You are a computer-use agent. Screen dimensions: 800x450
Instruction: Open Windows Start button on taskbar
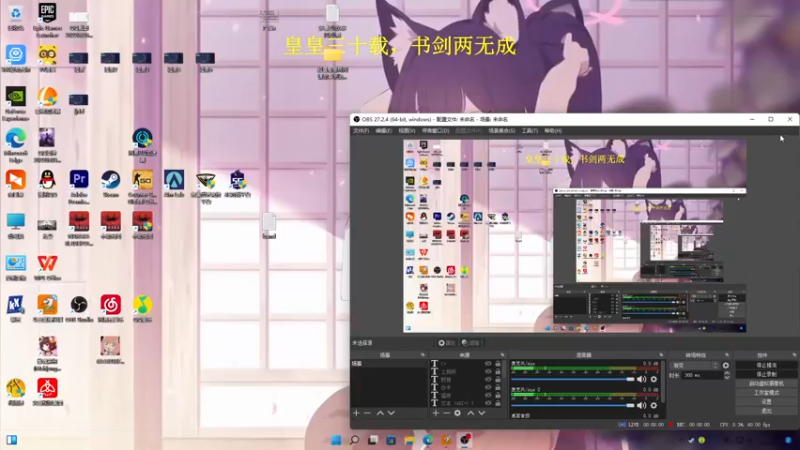tap(336, 440)
